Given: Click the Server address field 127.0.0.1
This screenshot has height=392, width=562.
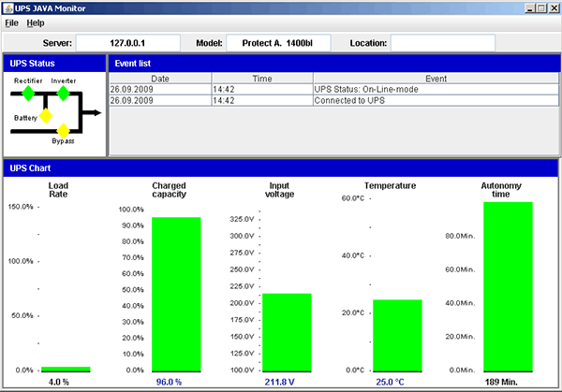Looking at the screenshot, I should [x=128, y=43].
